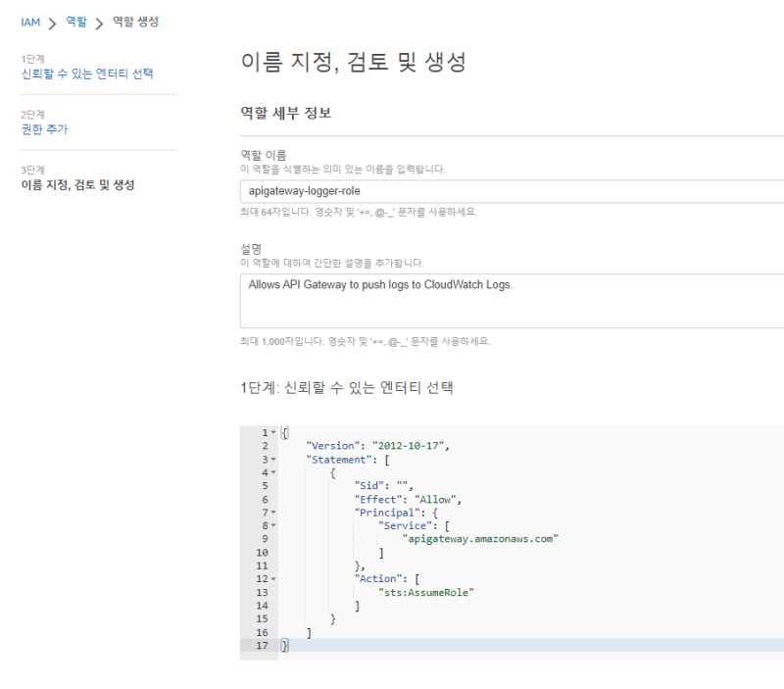
Task: Click line number 17 in the editor gutter
Action: pos(263,645)
